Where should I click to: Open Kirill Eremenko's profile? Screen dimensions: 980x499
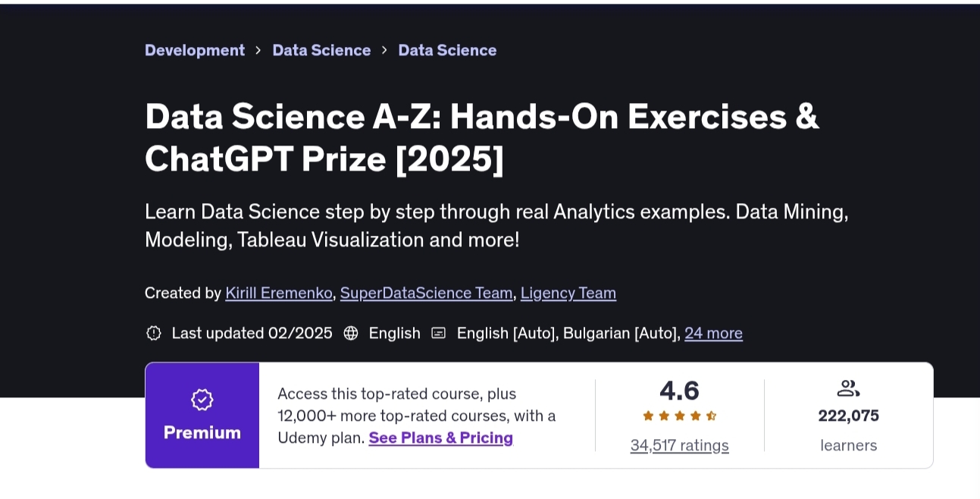(278, 293)
